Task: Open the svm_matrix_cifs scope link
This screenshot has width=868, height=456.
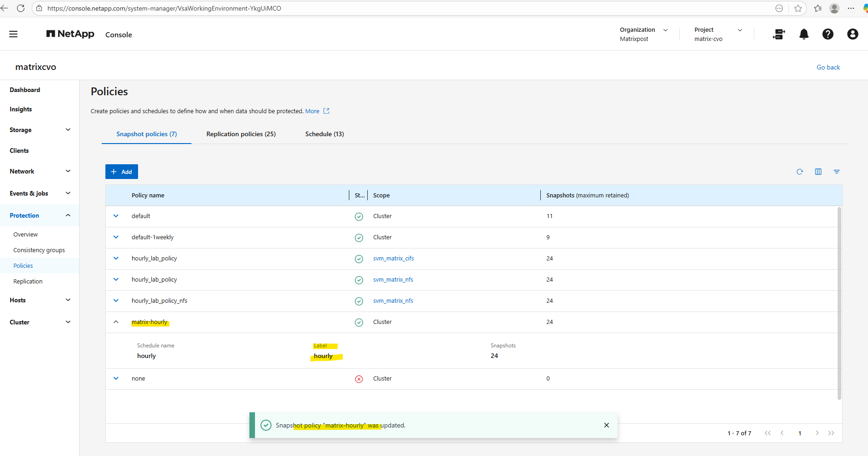Action: tap(393, 259)
